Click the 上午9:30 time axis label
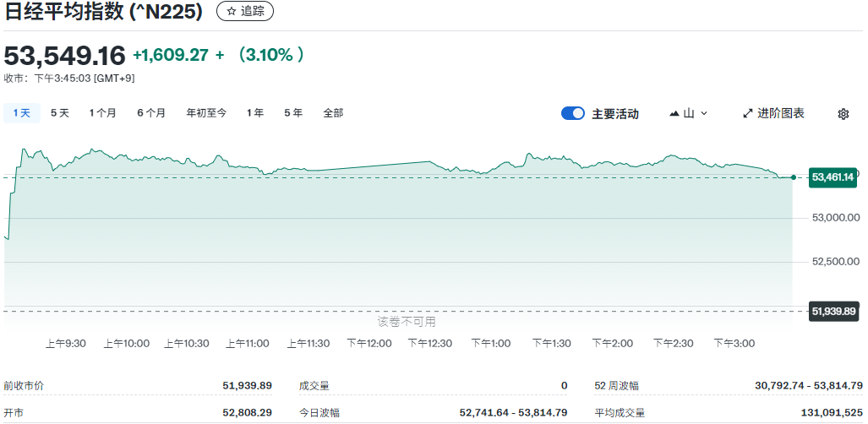 pyautogui.click(x=65, y=343)
